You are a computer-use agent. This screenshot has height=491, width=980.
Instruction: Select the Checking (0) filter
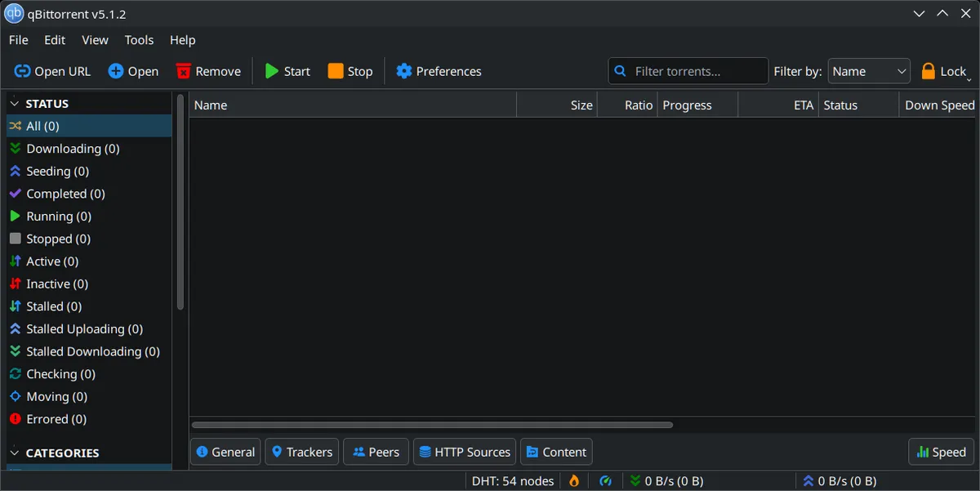click(89, 374)
